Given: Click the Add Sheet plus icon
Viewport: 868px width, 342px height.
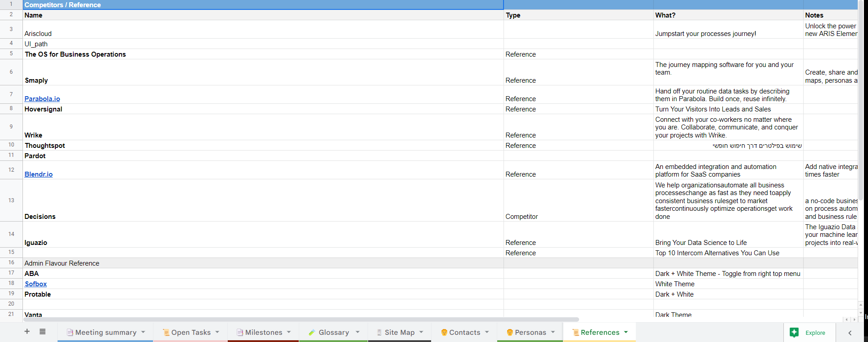Looking at the screenshot, I should pyautogui.click(x=27, y=332).
